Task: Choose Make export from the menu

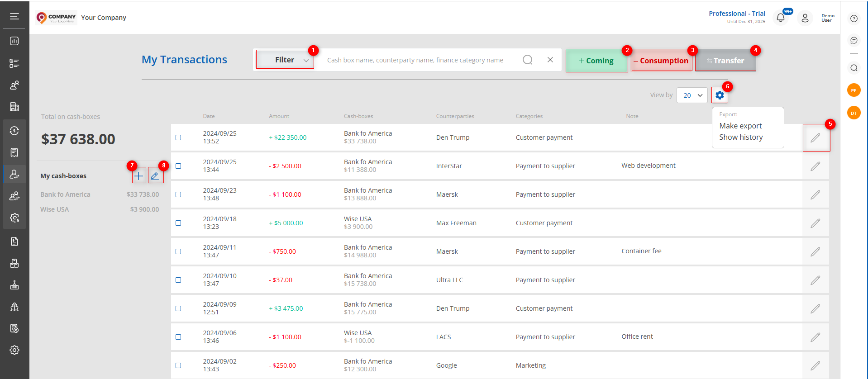Action: click(x=740, y=126)
